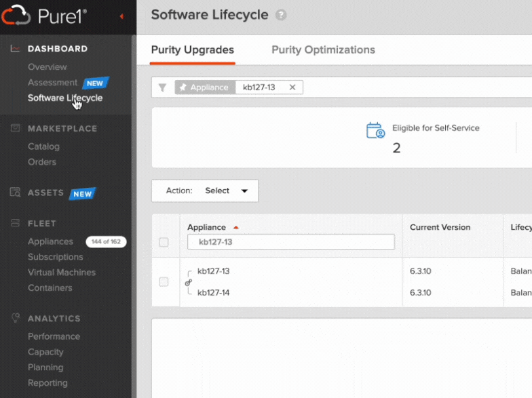
Task: Select the kb127-14 appliance row name
Action: click(213, 293)
